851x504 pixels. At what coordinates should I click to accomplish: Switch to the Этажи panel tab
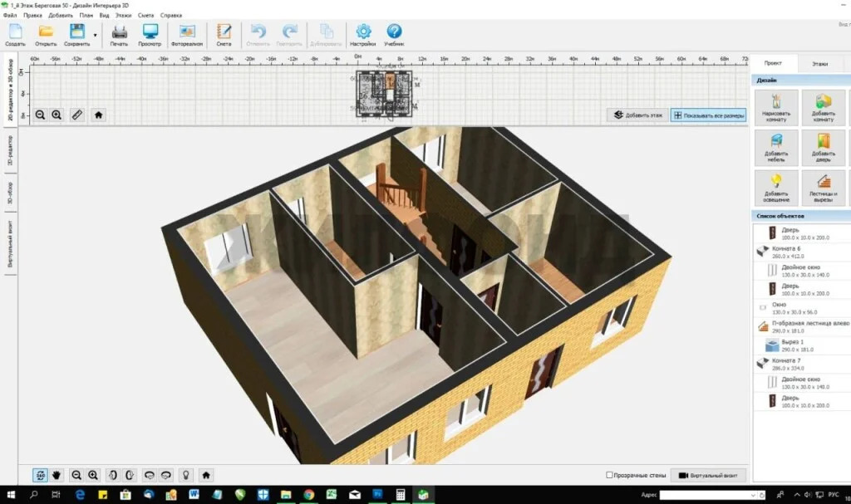[819, 63]
